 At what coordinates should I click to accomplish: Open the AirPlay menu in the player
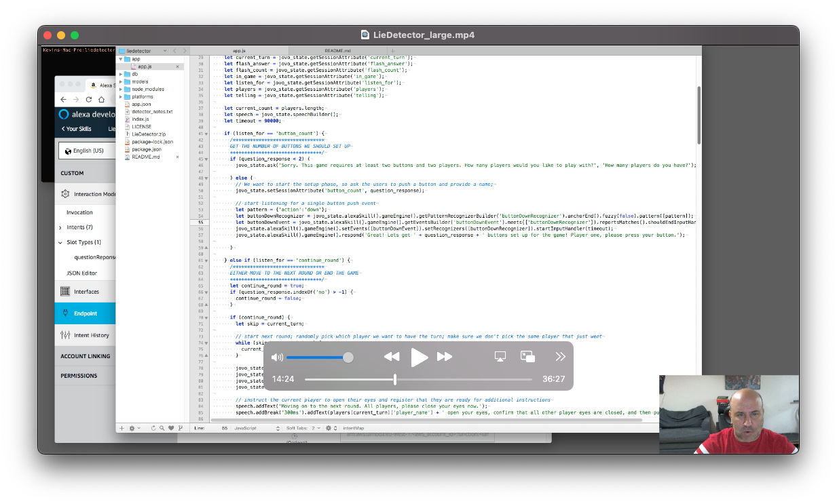[x=500, y=357]
